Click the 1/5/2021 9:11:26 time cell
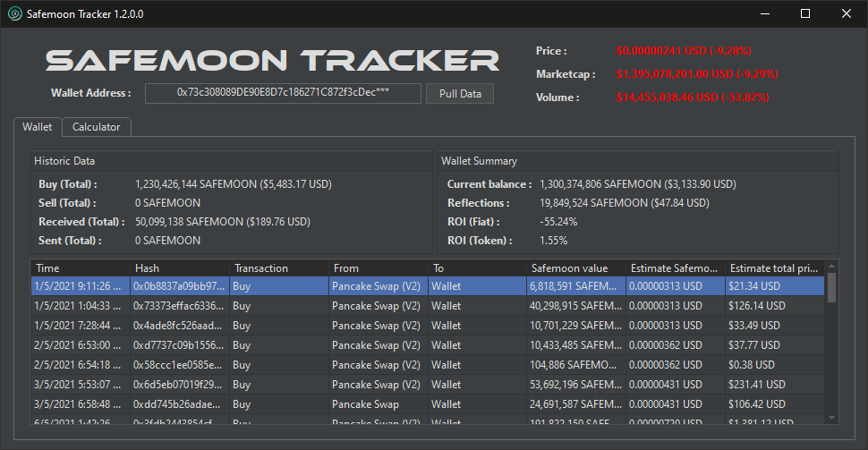Screen dimensions: 868x450 81,286
